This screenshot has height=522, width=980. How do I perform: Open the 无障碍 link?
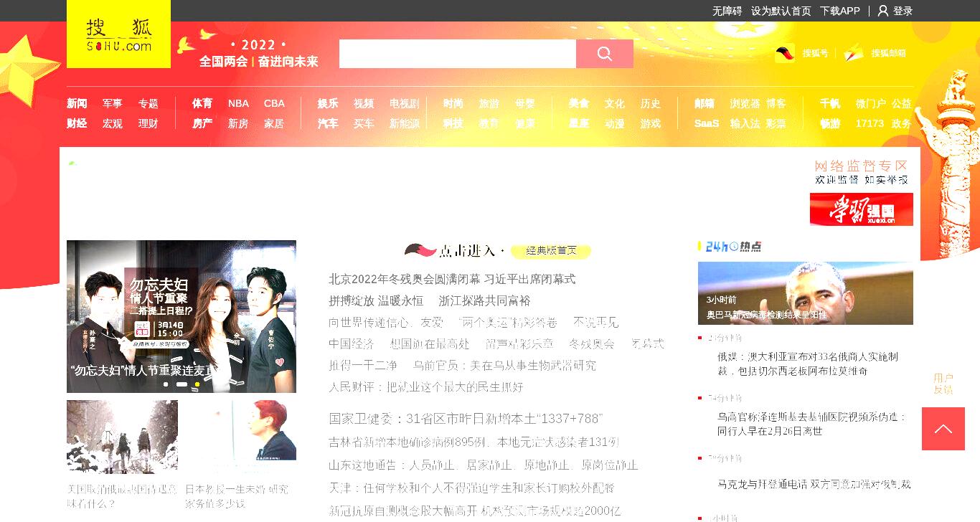[x=727, y=11]
